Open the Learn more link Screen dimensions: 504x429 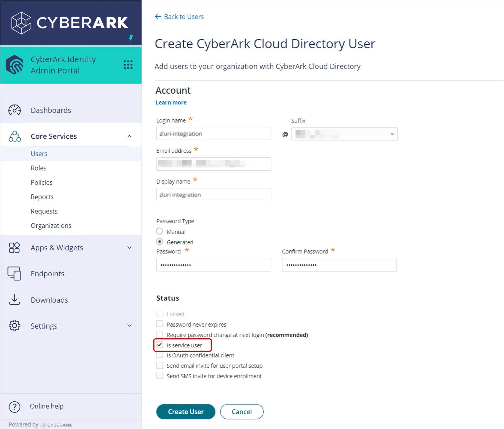click(x=171, y=102)
